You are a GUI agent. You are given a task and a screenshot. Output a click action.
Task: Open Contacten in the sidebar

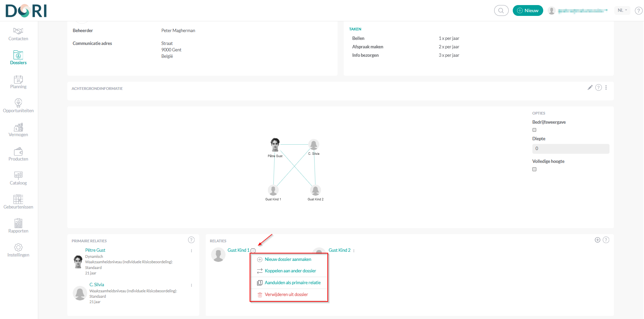18,34
